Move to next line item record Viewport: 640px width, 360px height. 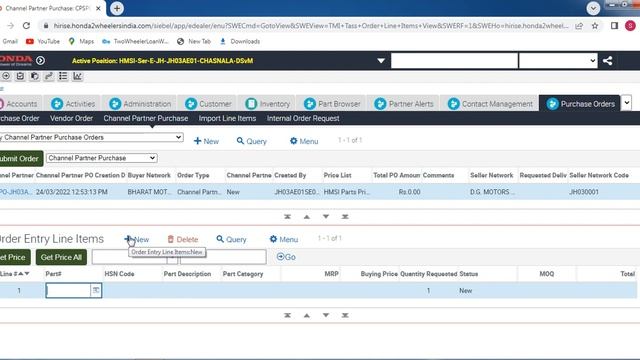(326, 315)
